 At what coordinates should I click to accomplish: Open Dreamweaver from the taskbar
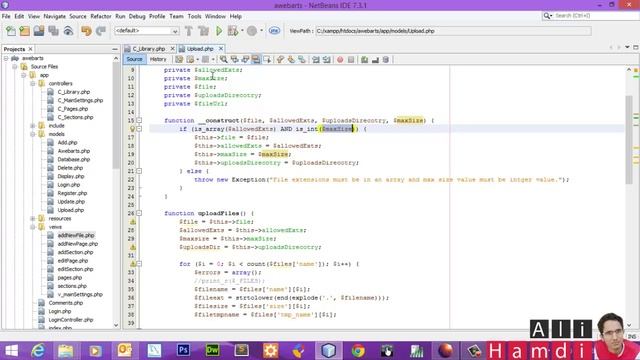click(213, 351)
